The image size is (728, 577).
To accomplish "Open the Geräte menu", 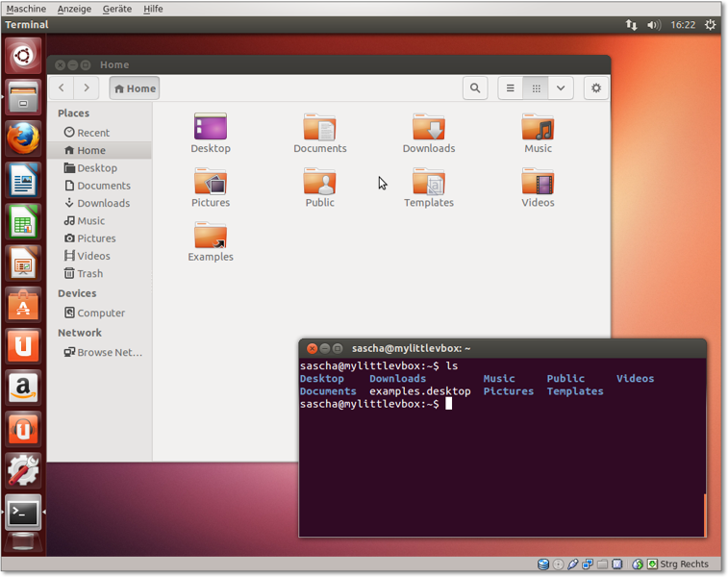I will 117,9.
